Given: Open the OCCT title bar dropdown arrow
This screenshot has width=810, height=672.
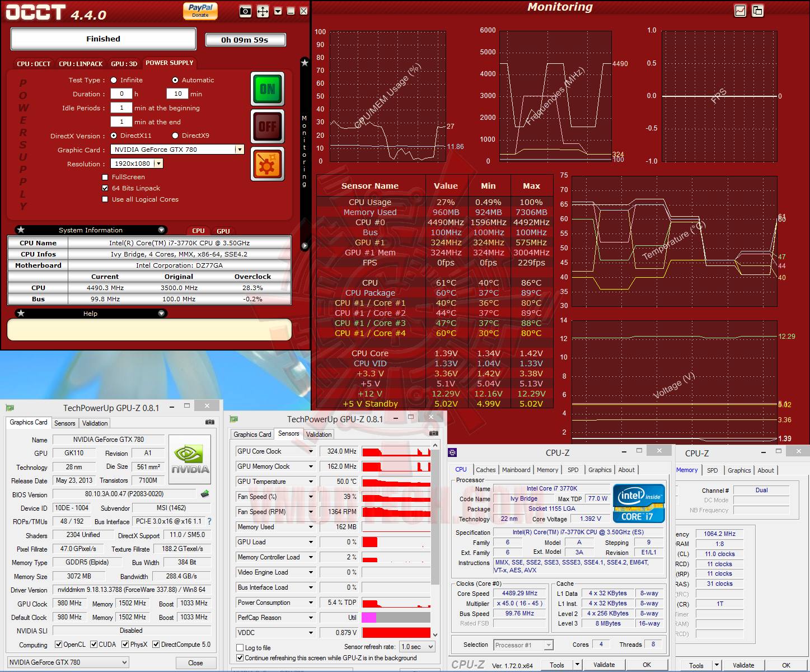Looking at the screenshot, I should coord(278,11).
